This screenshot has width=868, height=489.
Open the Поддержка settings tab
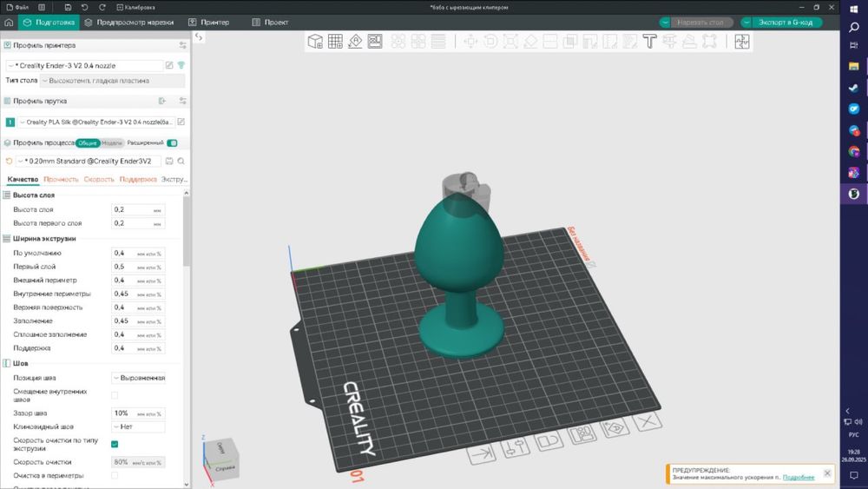(138, 180)
